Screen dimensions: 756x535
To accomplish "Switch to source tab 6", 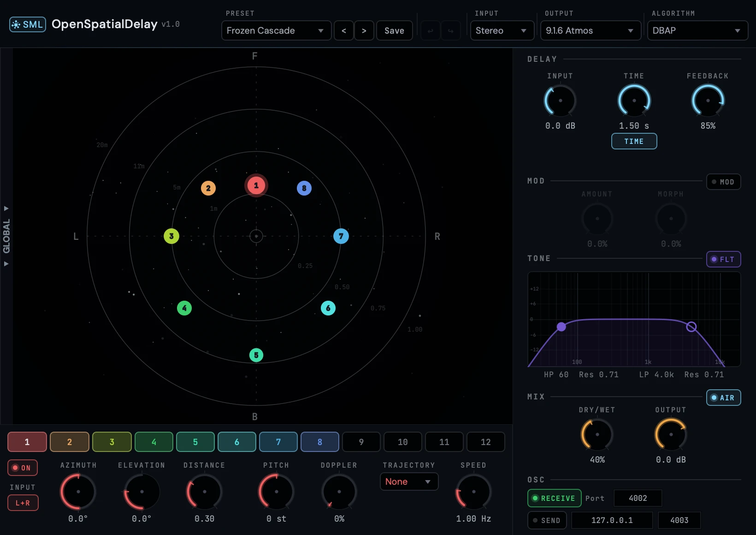I will (x=237, y=442).
